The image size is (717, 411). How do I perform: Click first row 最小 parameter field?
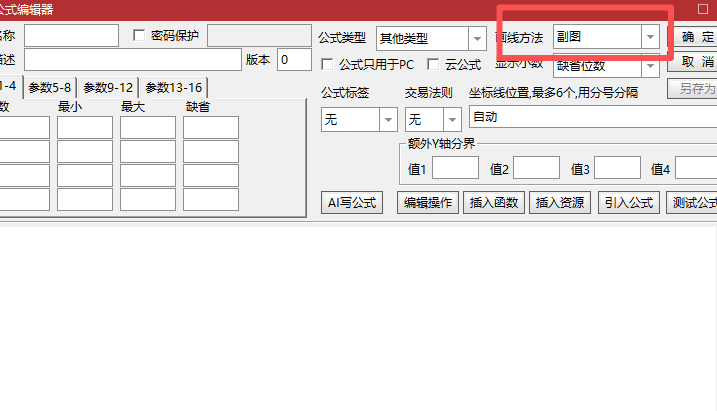[x=85, y=128]
